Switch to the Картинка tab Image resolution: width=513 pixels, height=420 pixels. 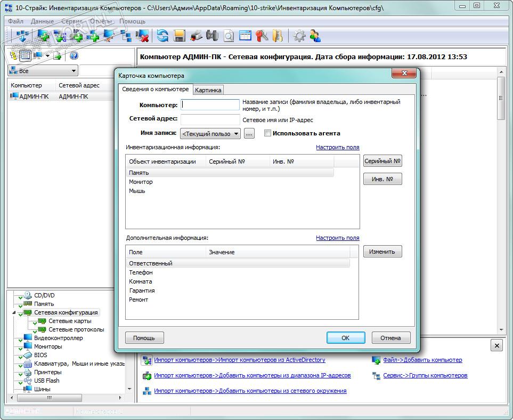pyautogui.click(x=208, y=90)
